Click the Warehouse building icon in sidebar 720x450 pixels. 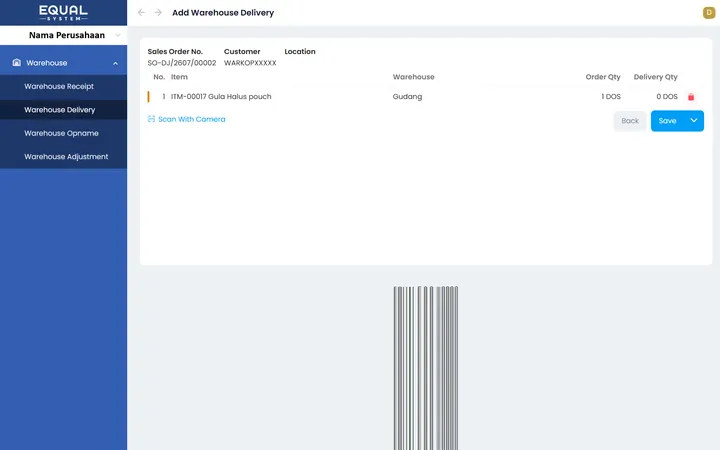(x=17, y=62)
